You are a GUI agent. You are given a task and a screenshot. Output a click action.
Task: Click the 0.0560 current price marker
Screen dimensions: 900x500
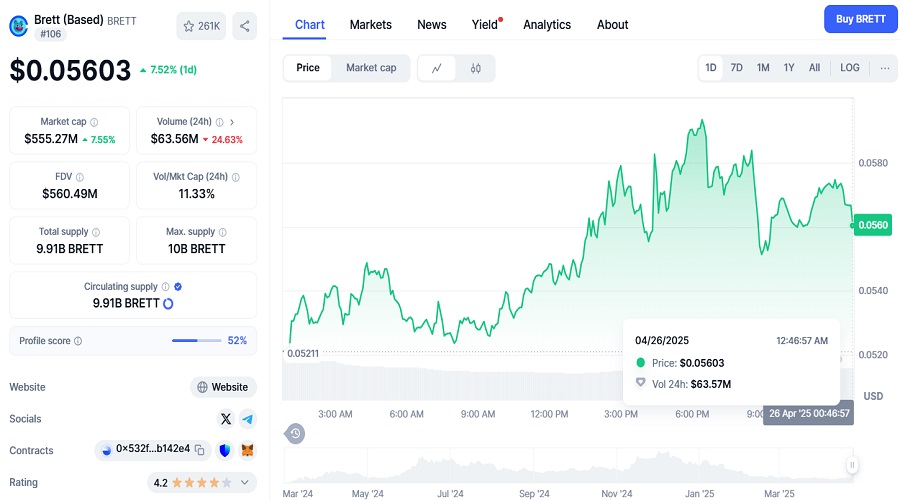click(873, 225)
